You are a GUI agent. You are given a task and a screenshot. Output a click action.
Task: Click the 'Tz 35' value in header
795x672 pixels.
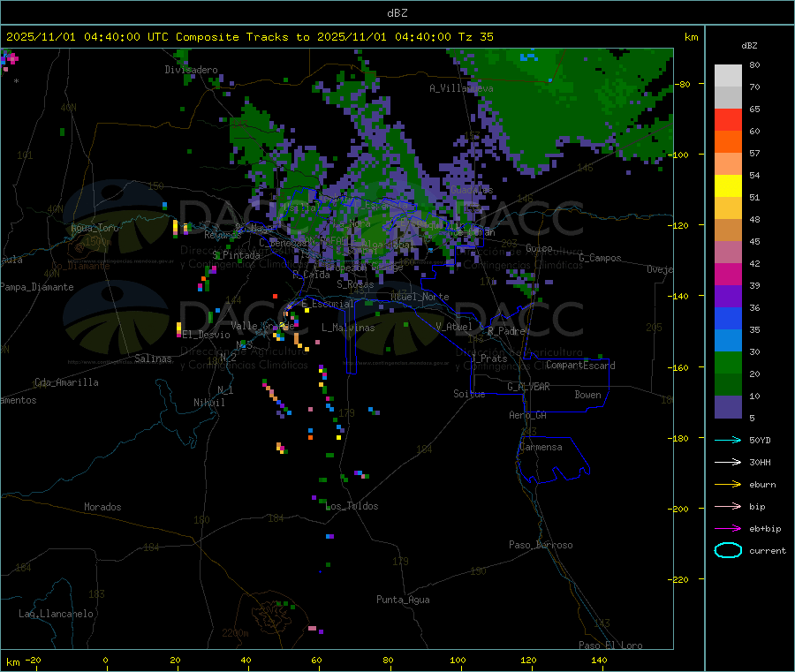[475, 37]
